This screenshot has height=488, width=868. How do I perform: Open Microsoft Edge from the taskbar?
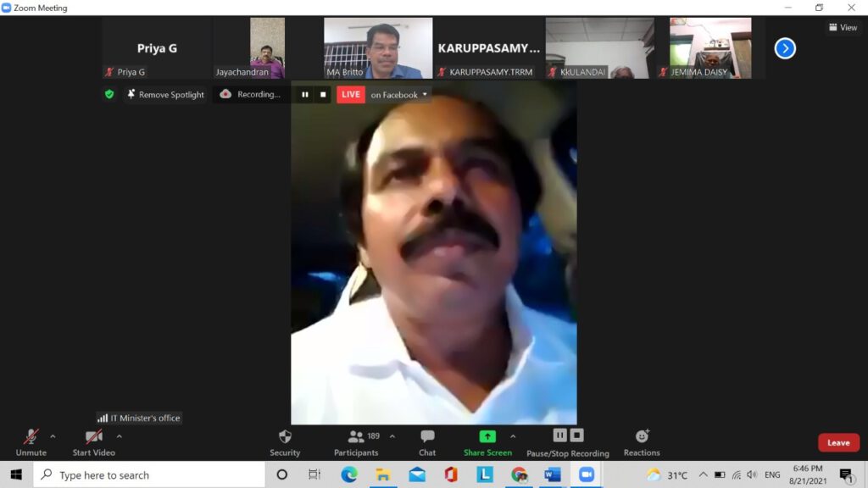pyautogui.click(x=349, y=475)
